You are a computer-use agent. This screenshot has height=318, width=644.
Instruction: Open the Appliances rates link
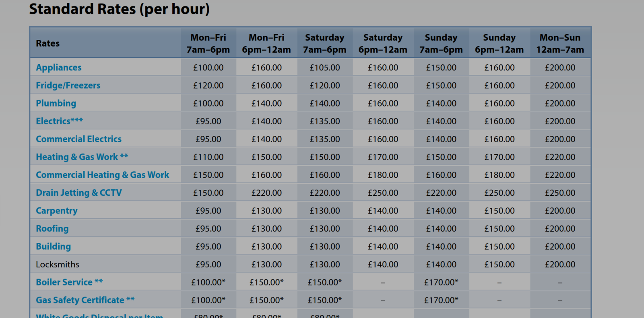tap(58, 68)
